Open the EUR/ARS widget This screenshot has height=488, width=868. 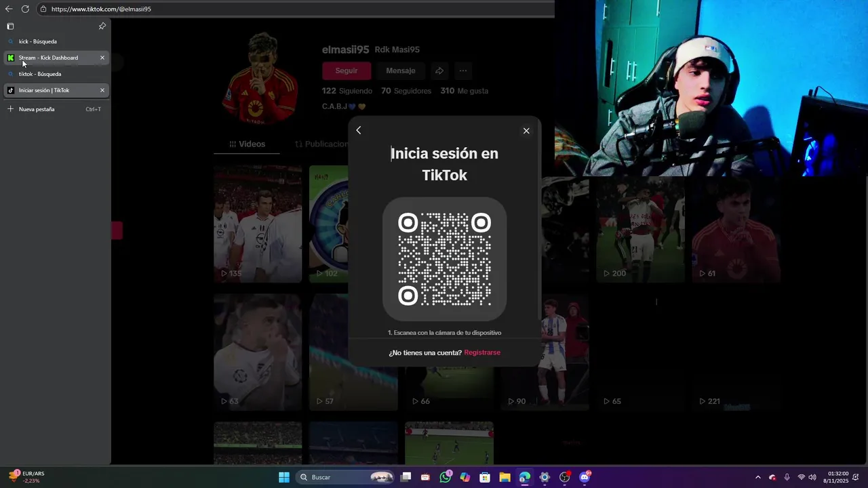[x=27, y=477]
